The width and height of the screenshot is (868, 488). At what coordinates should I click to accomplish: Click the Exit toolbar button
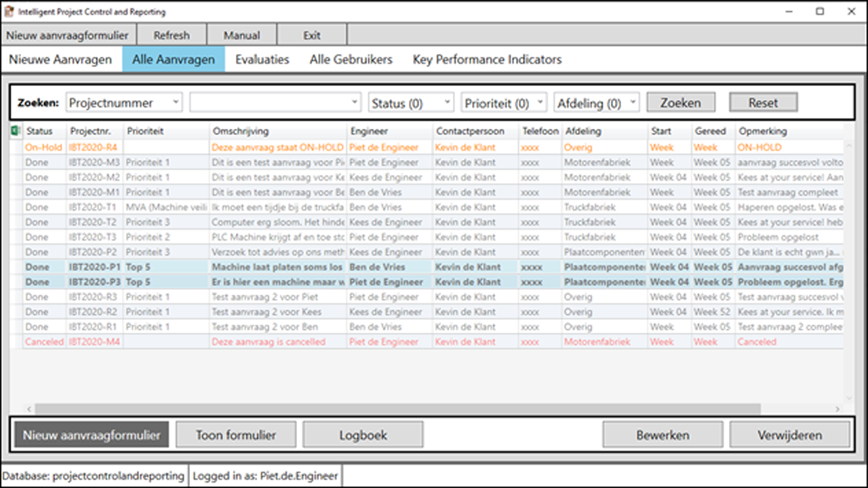tap(312, 35)
